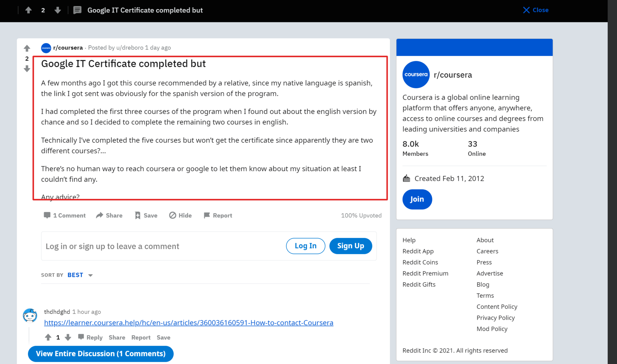Image resolution: width=617 pixels, height=364 pixels.
Task: Downvote thdhdghd's comment
Action: [68, 337]
